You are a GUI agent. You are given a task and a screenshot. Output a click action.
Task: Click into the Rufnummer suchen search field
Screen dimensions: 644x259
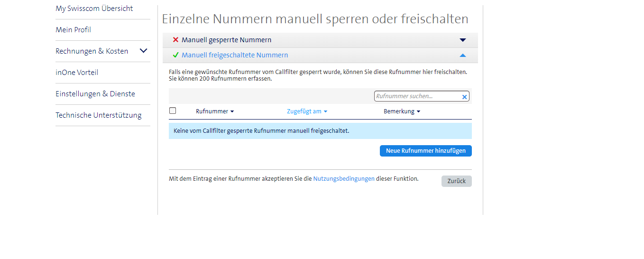point(416,96)
